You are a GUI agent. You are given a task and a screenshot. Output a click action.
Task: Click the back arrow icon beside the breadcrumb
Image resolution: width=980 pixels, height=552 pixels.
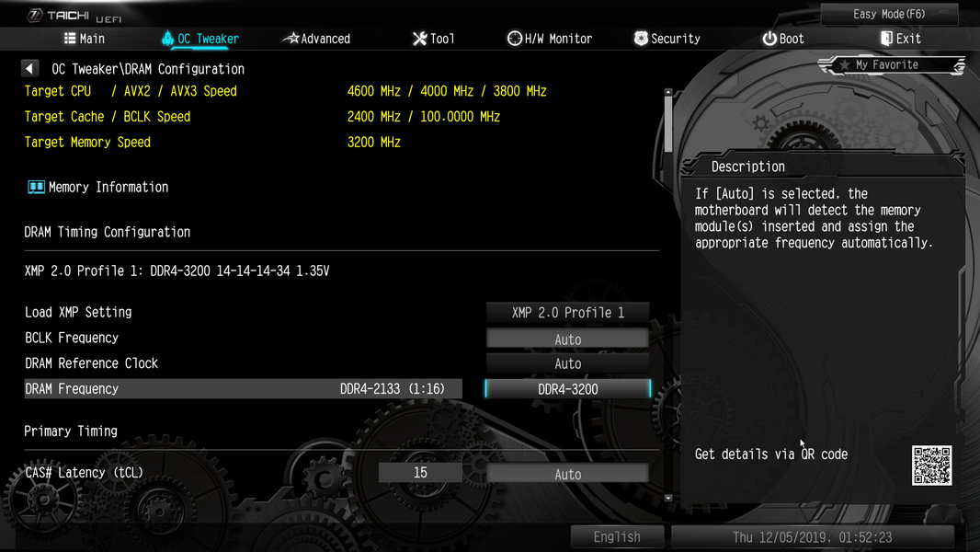30,68
